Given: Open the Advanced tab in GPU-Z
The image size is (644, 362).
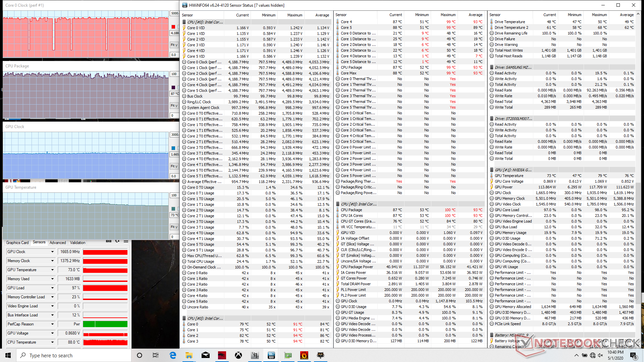Looking at the screenshot, I should tap(58, 243).
